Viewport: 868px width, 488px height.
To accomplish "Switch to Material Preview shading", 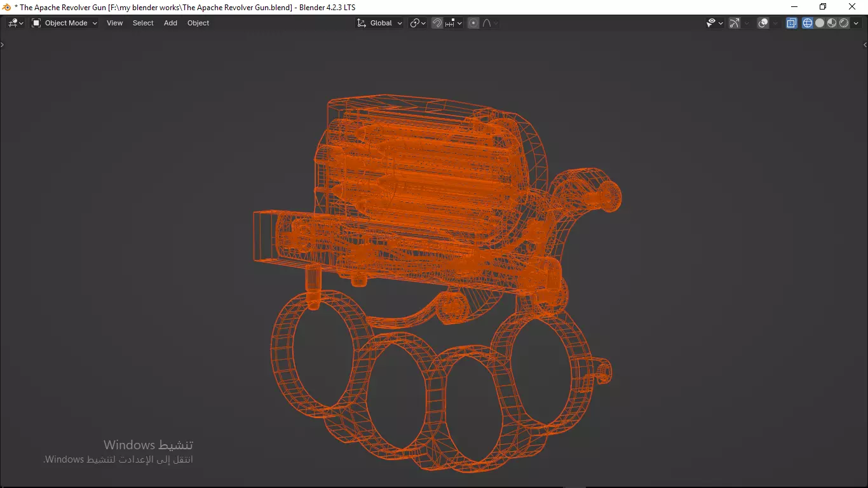I will pyautogui.click(x=832, y=23).
